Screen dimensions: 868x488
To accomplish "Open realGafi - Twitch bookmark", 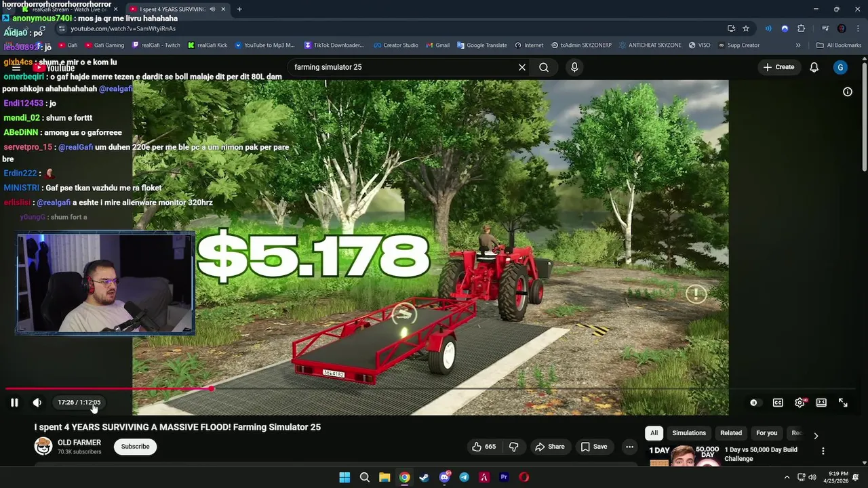I will coord(156,45).
